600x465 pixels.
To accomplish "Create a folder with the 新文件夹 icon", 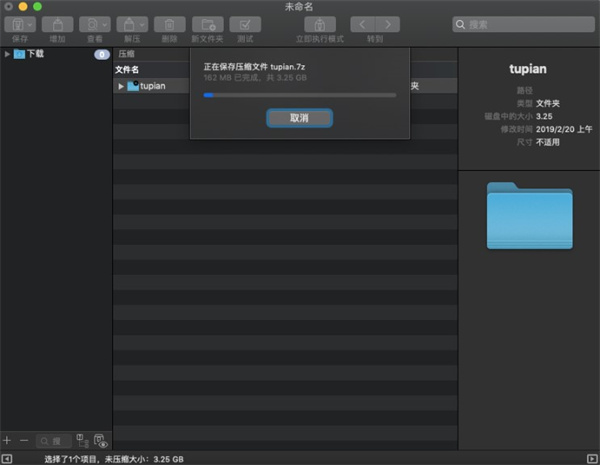I will [207, 25].
